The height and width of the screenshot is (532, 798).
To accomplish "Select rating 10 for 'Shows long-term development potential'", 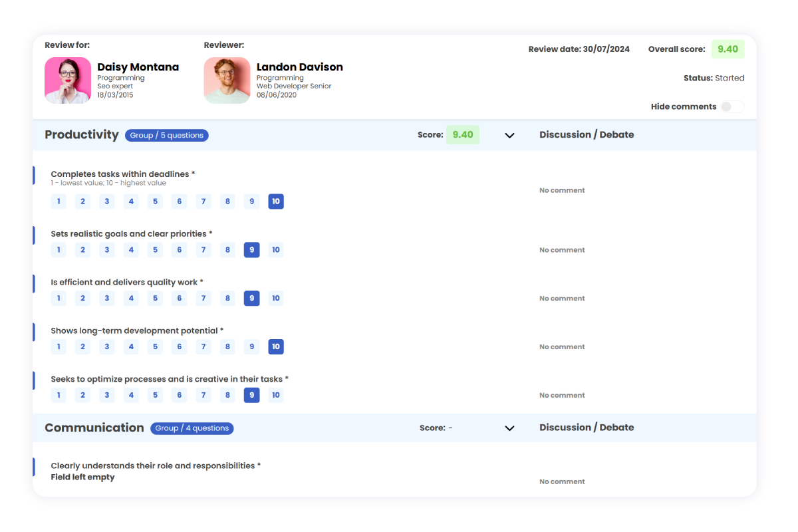I will coord(276,346).
